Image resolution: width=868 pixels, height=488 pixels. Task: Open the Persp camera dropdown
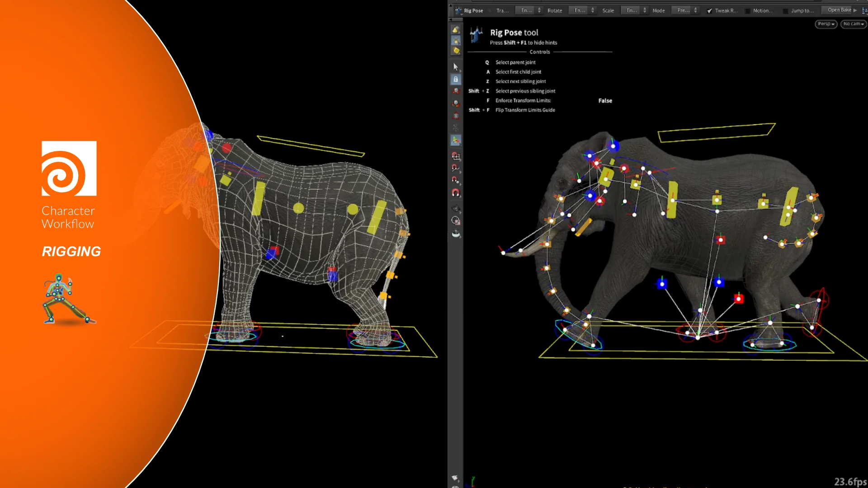point(826,24)
